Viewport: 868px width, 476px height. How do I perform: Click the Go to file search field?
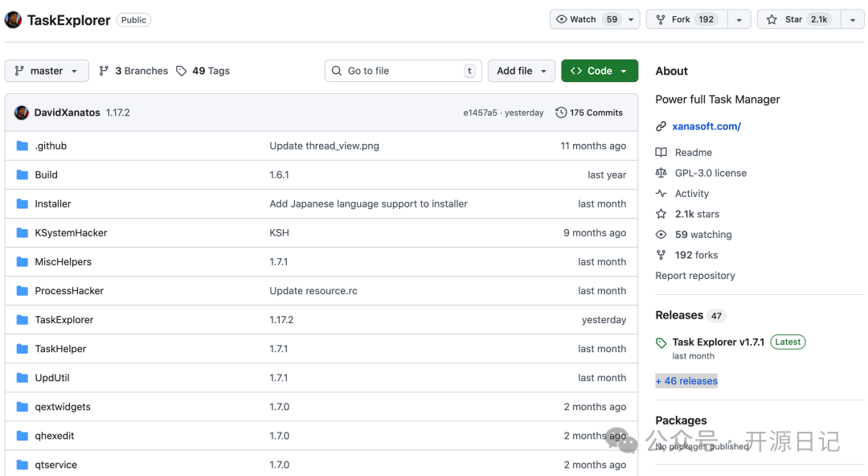coord(403,71)
